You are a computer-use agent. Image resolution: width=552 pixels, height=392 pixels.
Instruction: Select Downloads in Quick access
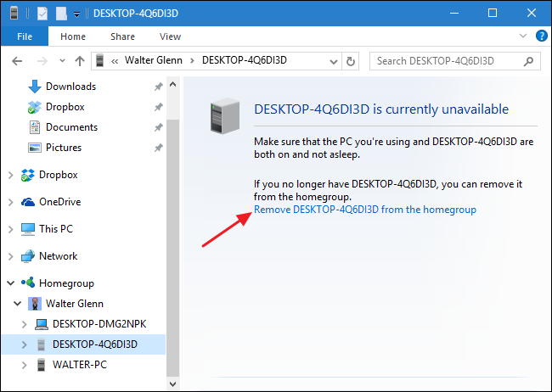tap(70, 87)
